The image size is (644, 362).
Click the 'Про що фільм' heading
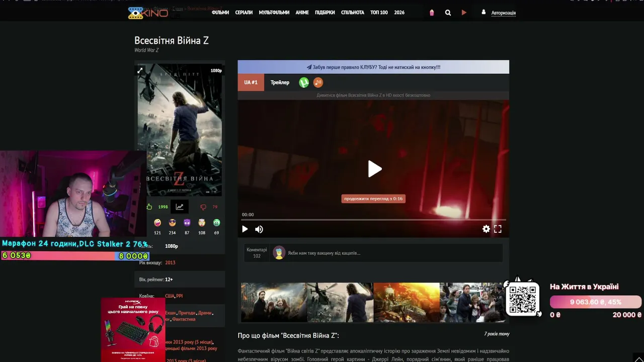coord(288,335)
